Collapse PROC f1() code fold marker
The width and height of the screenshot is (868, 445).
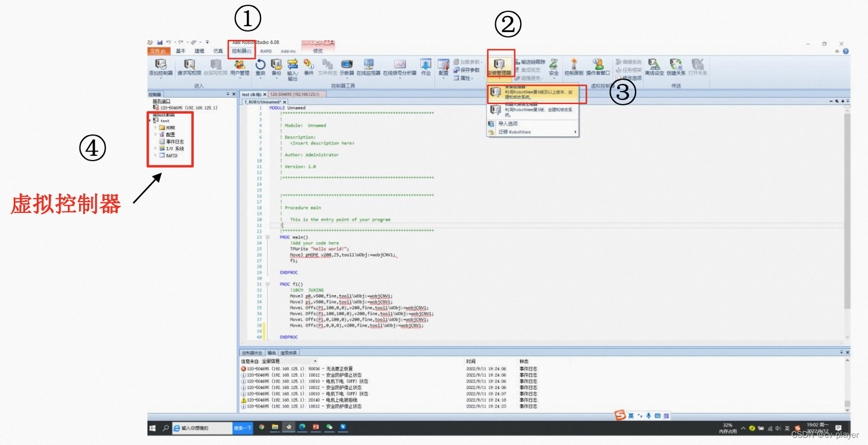(x=268, y=284)
